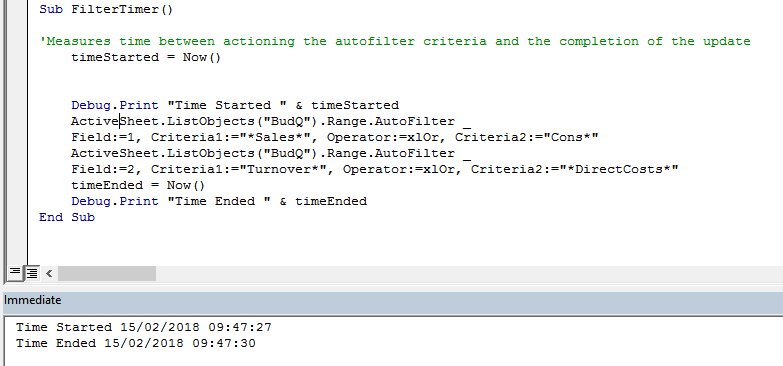This screenshot has height=366, width=783.
Task: Click the second ActiveSheet.ListObjects("BudQ") line
Action: click(x=271, y=153)
